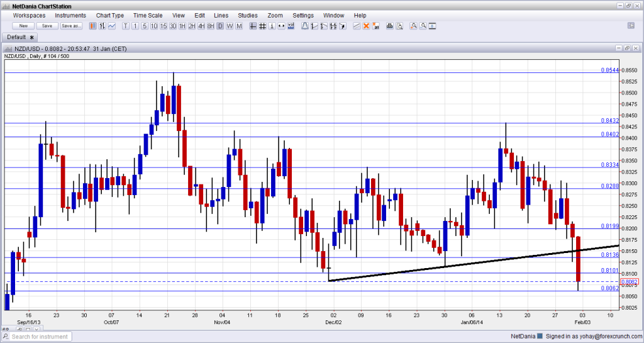Select the 15 minute time scale
Image resolution: width=644 pixels, height=343 pixels.
click(x=164, y=26)
